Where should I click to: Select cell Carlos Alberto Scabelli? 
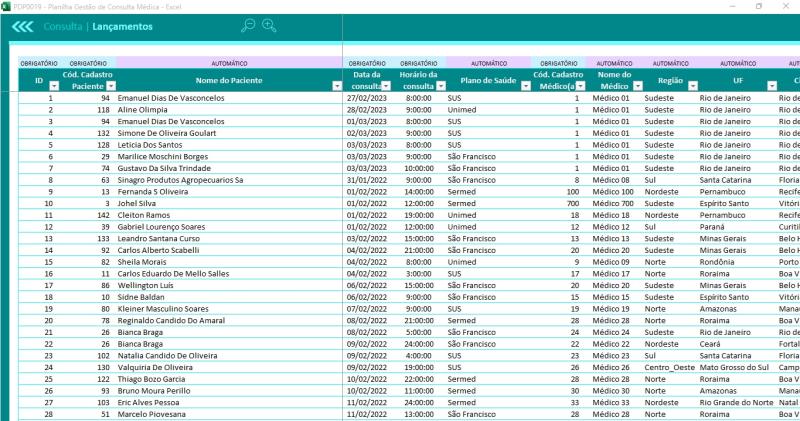[x=229, y=251]
